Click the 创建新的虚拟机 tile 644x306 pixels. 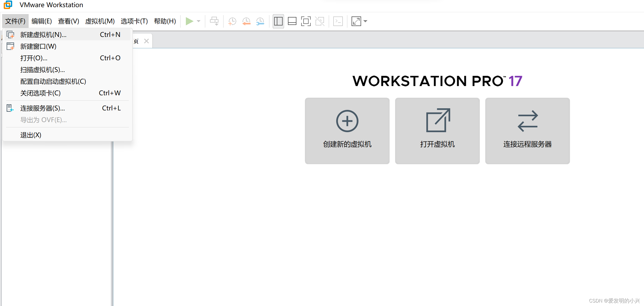coord(347,131)
